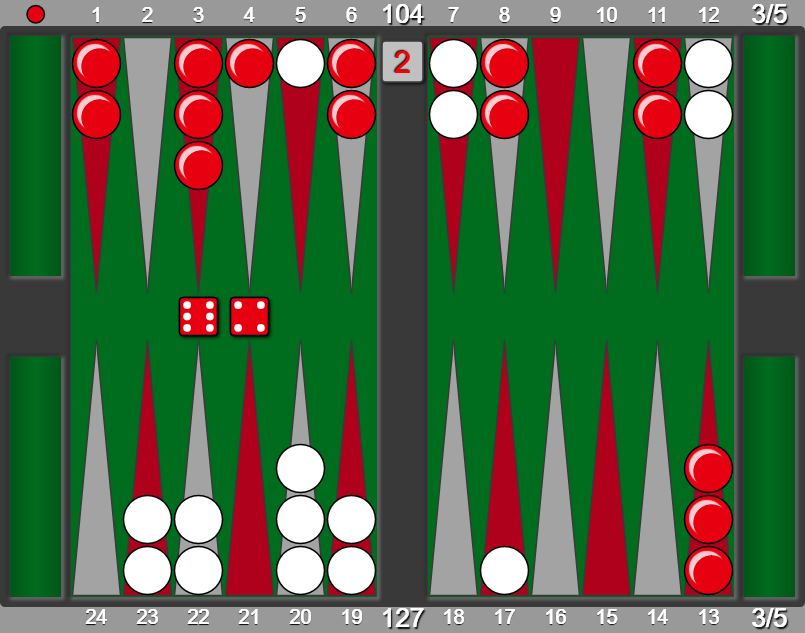Viewport: 805px width, 633px height.
Task: Click the empty point 16 triangle
Action: pos(555,468)
